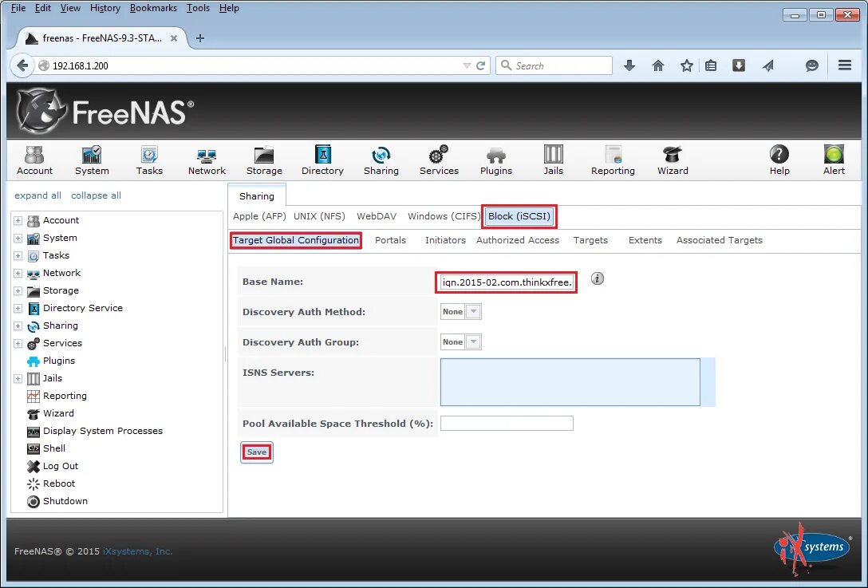The width and height of the screenshot is (868, 588).
Task: Open the Tools menu
Action: point(198,8)
